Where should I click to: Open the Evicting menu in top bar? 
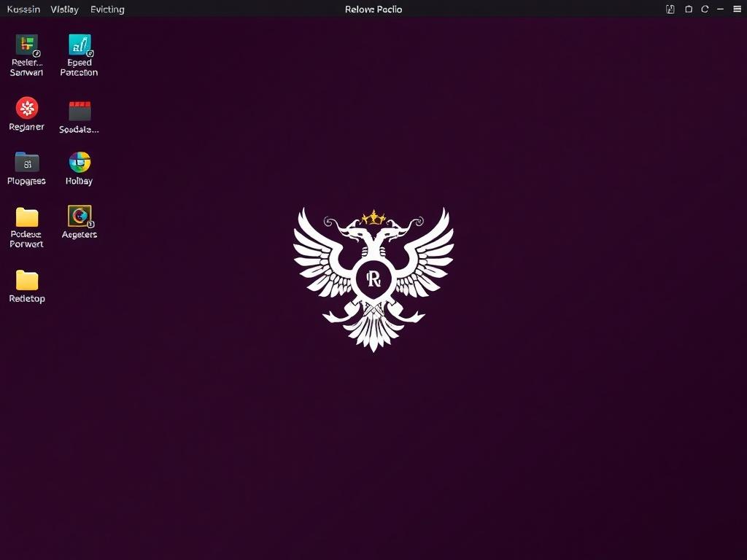[107, 9]
